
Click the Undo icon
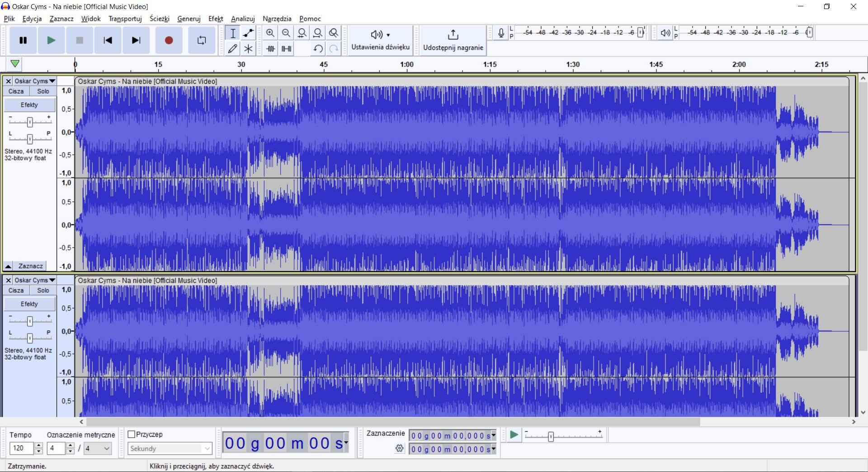pos(318,48)
